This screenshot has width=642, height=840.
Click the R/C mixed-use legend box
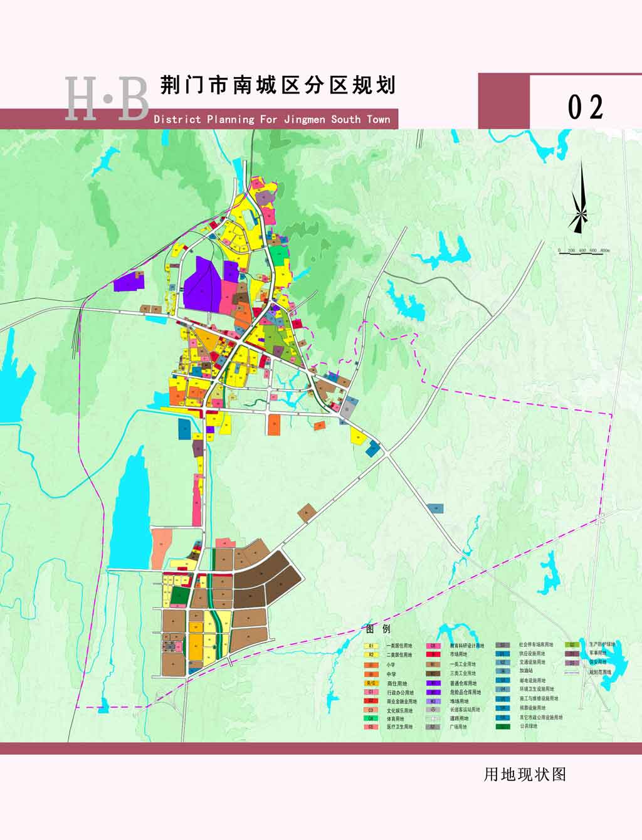[x=371, y=683]
